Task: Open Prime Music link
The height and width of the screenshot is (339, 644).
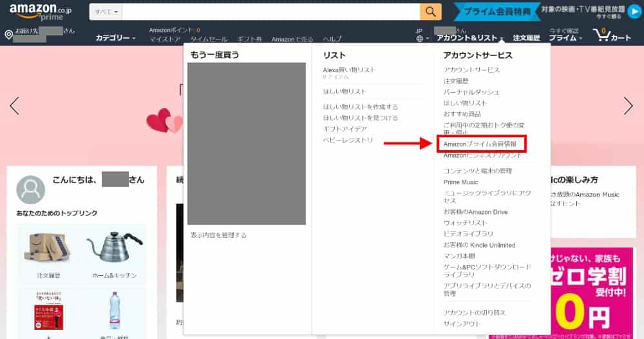Action: click(x=460, y=182)
